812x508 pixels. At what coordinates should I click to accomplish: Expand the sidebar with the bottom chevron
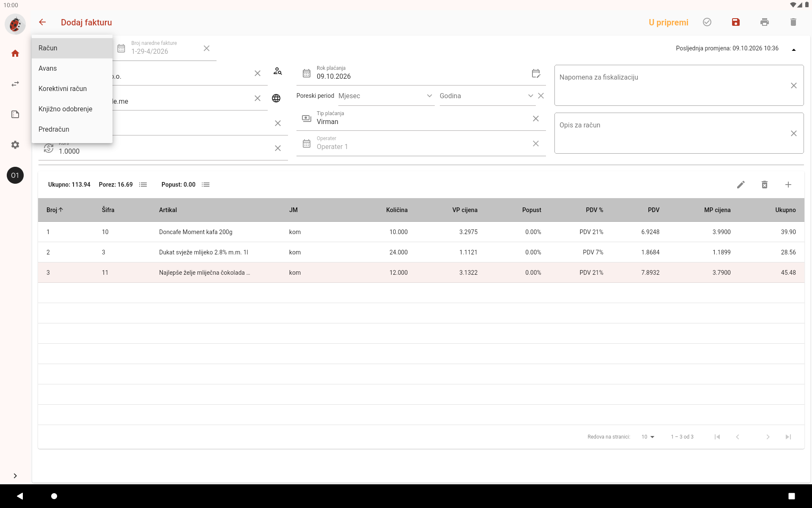coord(15,476)
